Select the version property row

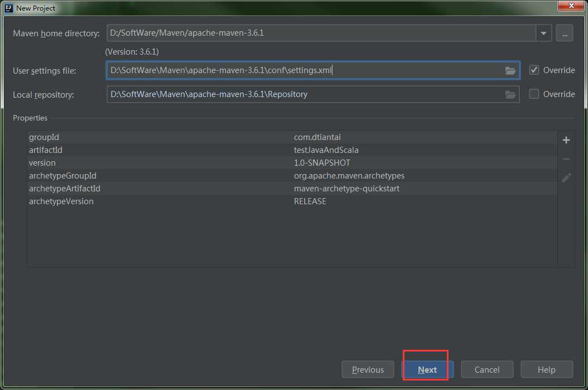pyautogui.click(x=292, y=163)
